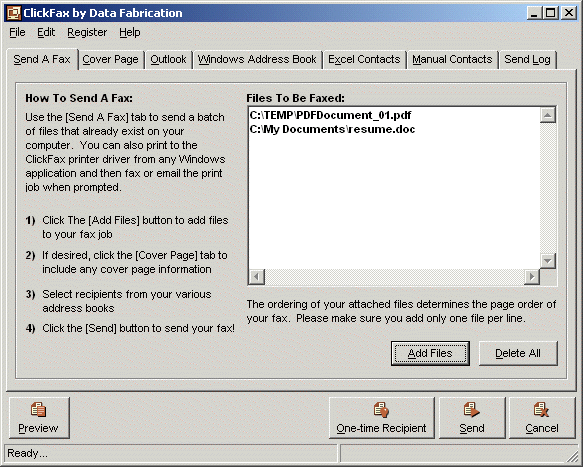The image size is (583, 467).
Task: Click the Delete All button
Action: pyautogui.click(x=518, y=353)
